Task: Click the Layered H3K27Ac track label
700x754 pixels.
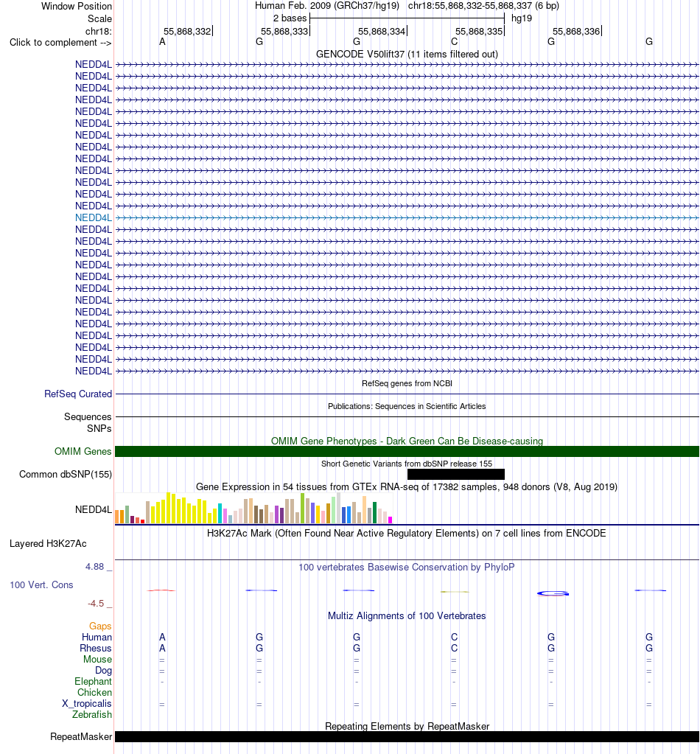Action: coord(48,544)
